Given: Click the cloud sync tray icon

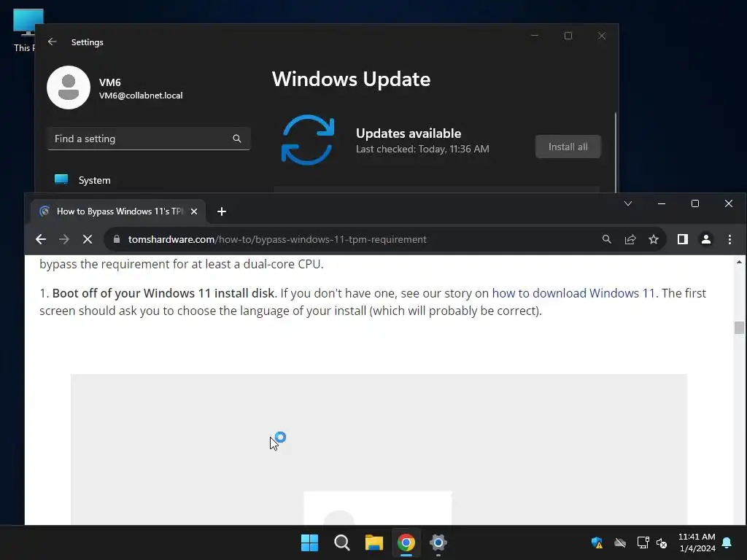Looking at the screenshot, I should click(x=620, y=542).
